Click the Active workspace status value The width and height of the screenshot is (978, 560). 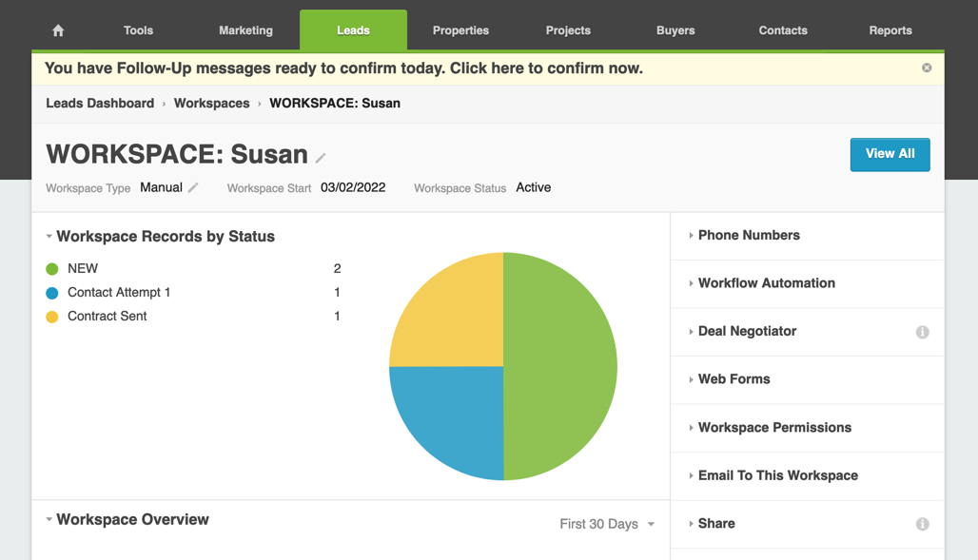pyautogui.click(x=534, y=187)
